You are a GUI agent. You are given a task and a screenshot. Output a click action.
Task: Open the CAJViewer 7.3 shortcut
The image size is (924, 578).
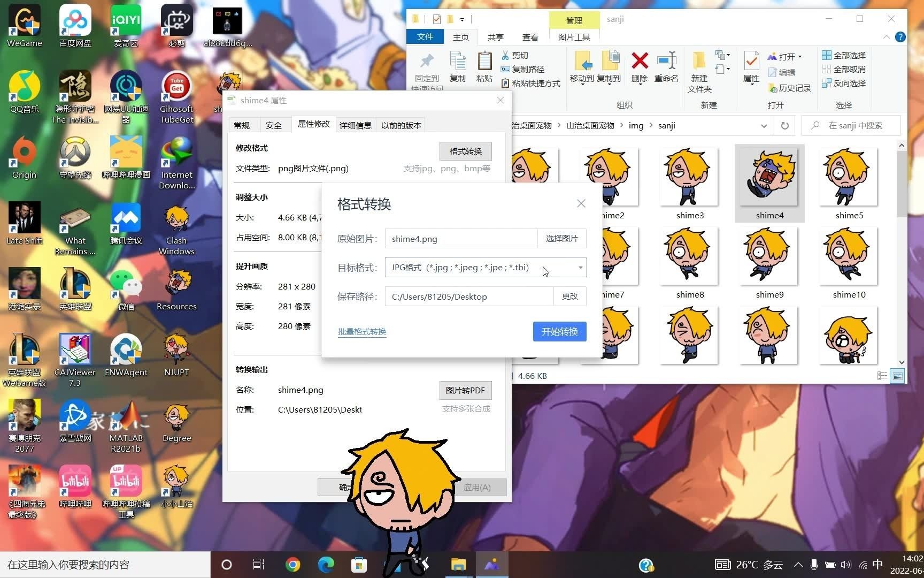75,360
